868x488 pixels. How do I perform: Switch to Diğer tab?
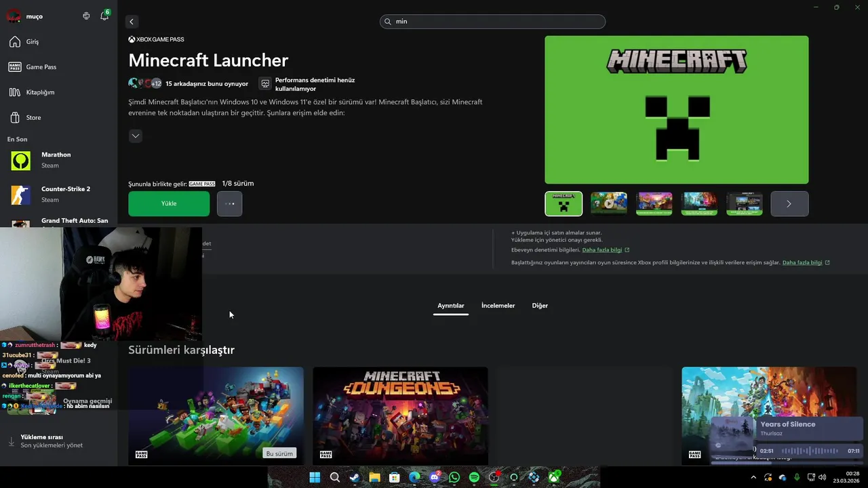(x=540, y=306)
